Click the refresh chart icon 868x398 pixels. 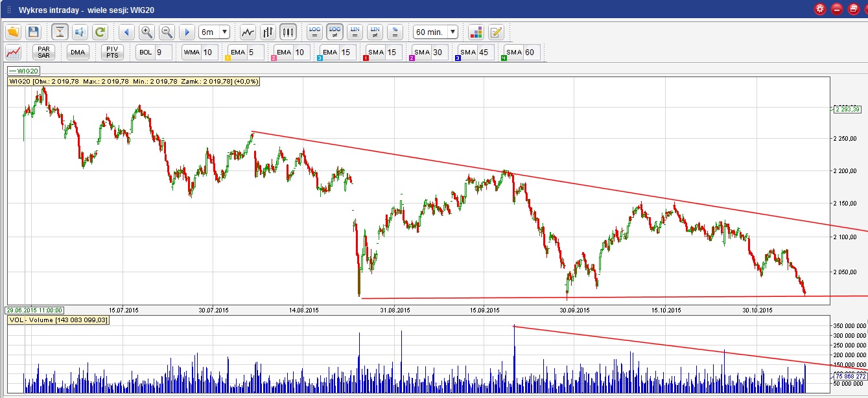tap(100, 32)
